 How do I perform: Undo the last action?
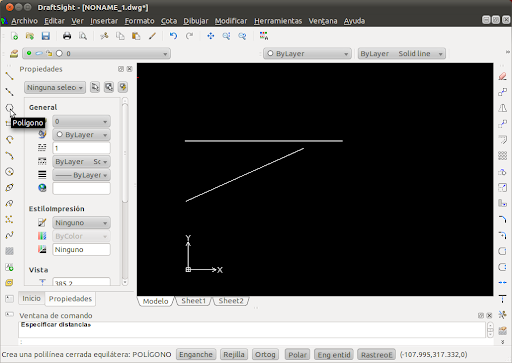tap(173, 36)
